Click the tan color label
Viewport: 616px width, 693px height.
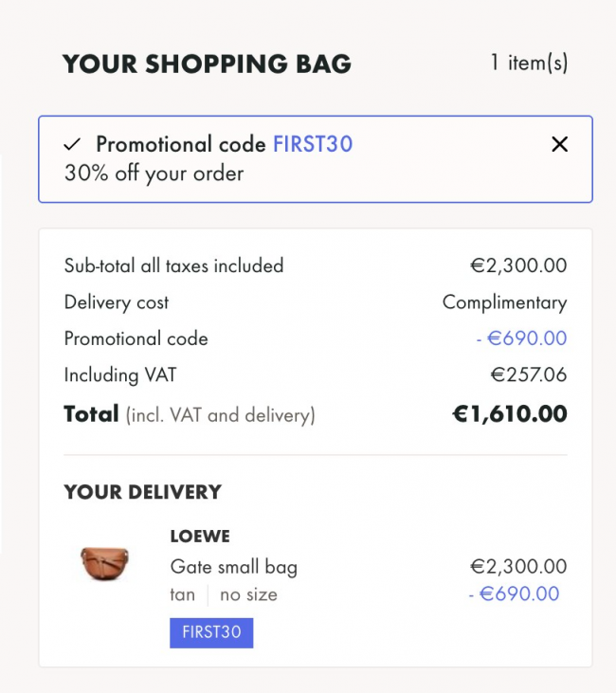pos(183,595)
